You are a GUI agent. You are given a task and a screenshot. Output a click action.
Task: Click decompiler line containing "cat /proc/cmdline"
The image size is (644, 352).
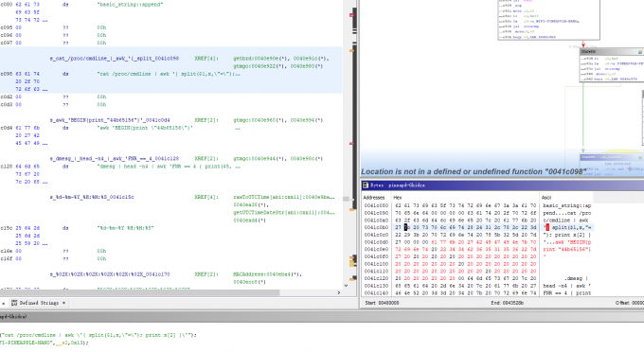coord(98,335)
